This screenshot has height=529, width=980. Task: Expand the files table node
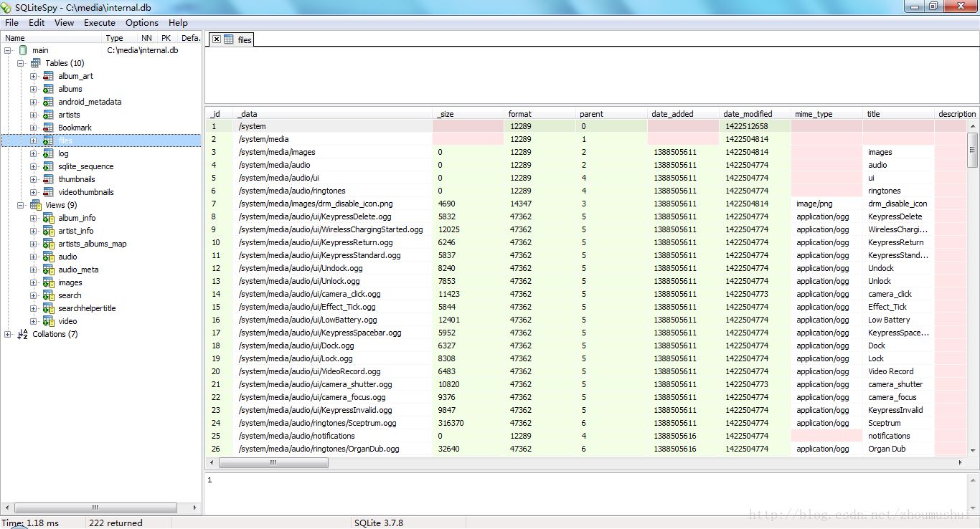[x=34, y=140]
